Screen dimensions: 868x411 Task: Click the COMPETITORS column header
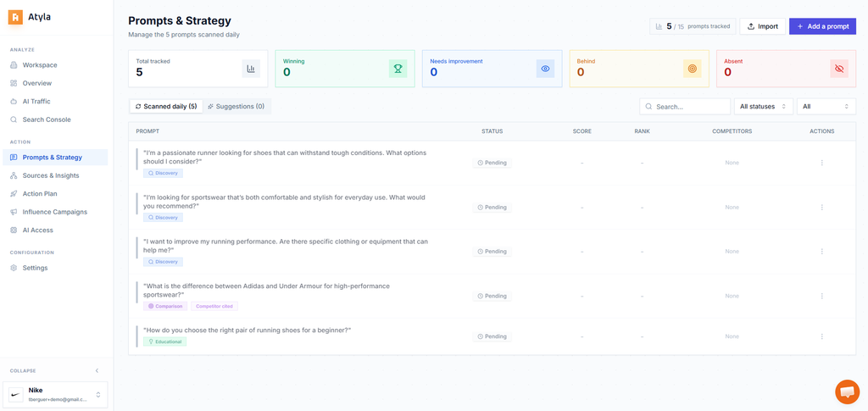coord(732,131)
